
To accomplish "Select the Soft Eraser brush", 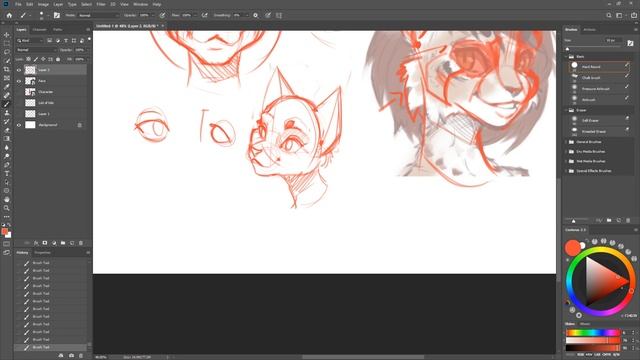I will (600, 120).
